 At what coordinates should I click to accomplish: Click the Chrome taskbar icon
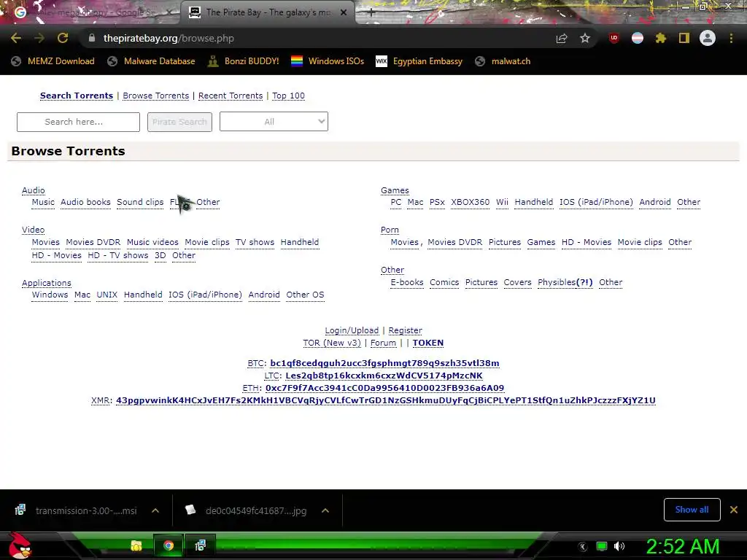[x=169, y=545]
